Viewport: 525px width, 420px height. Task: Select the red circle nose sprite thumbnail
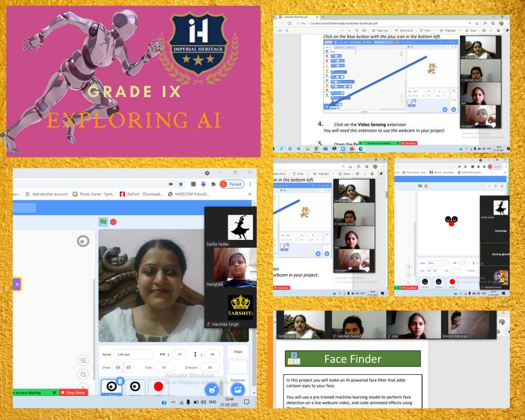coord(158,387)
